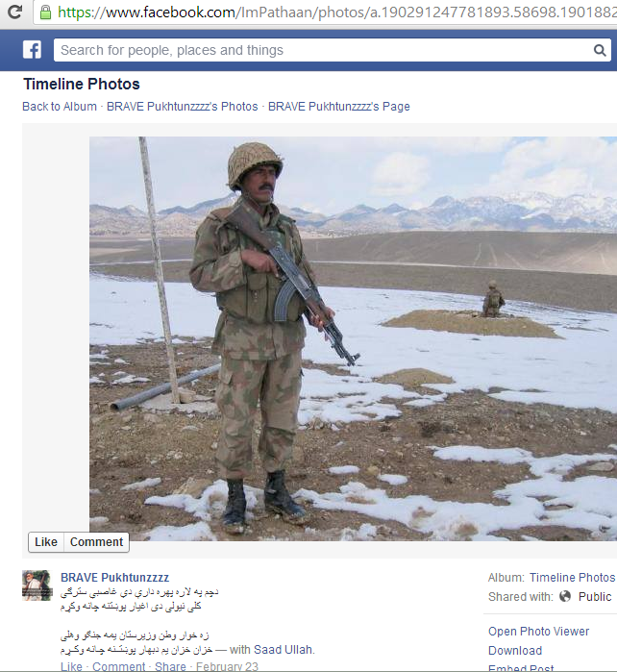Viewport: 617px width, 672px height.
Task: Go Back to Album
Action: point(60,107)
